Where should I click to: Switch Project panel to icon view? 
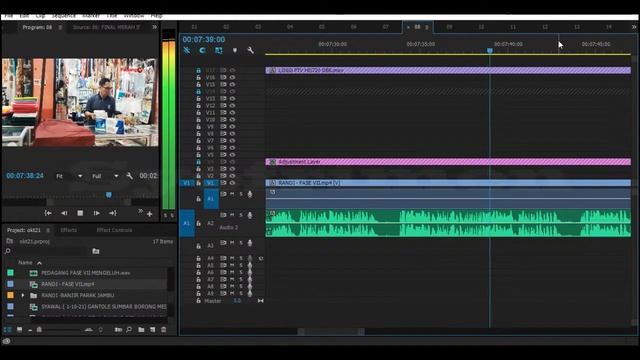(x=19, y=329)
